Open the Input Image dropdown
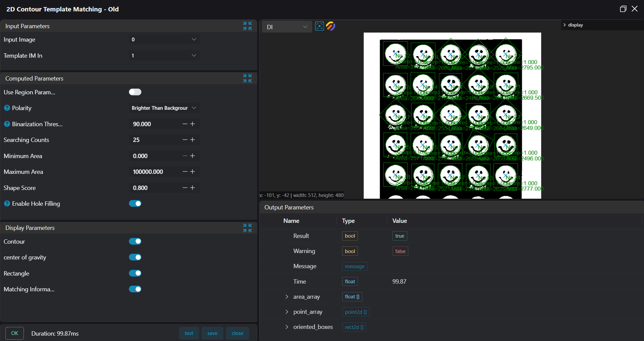Screen dimensions: 644x341 point(164,40)
